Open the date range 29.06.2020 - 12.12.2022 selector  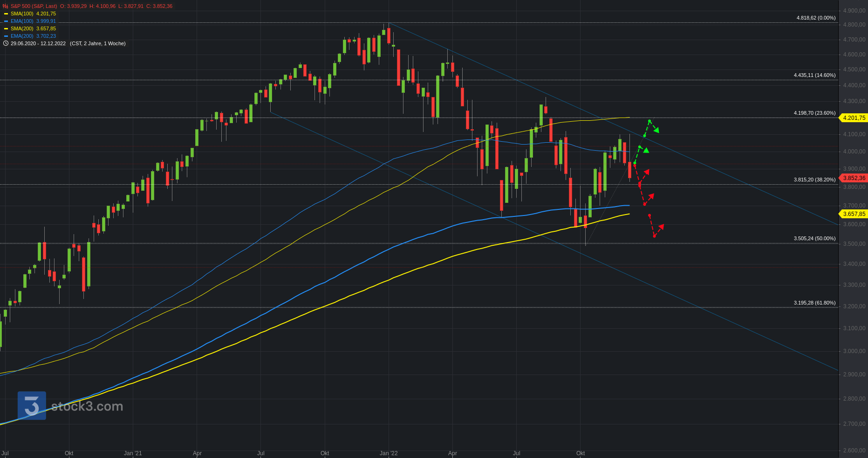(x=38, y=43)
